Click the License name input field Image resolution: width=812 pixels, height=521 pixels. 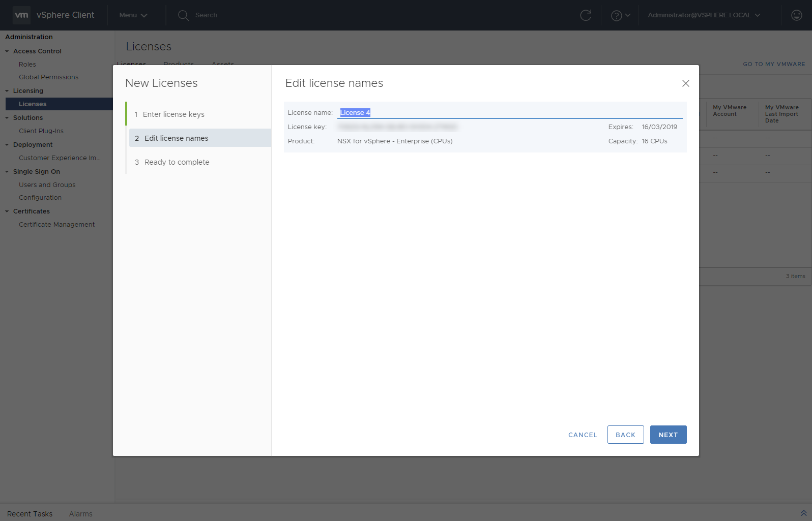click(x=509, y=113)
